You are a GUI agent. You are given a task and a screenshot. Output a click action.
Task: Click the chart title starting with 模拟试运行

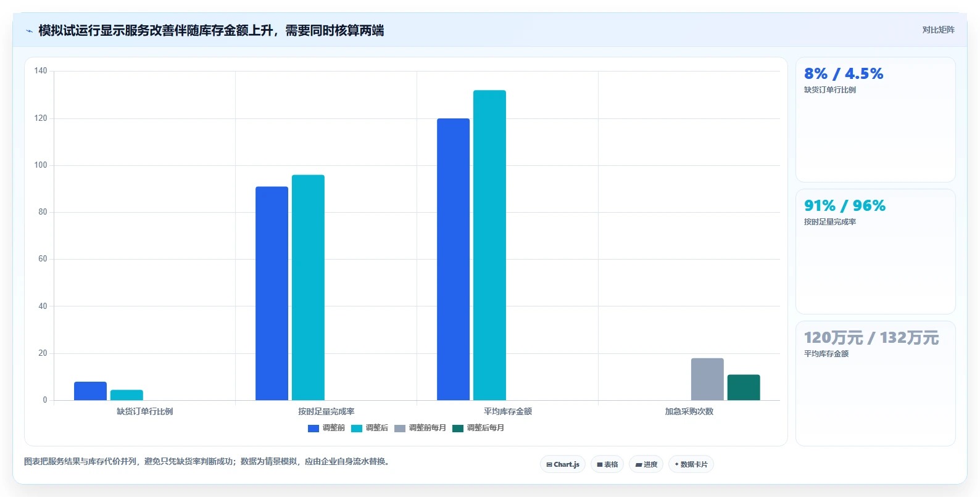coord(211,30)
